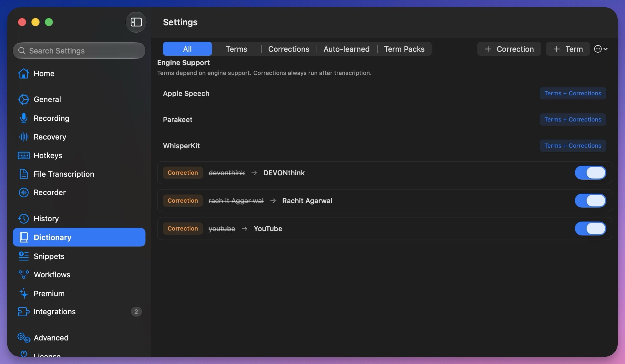Open Integrations in the sidebar
The image size is (625, 364).
click(x=79, y=312)
